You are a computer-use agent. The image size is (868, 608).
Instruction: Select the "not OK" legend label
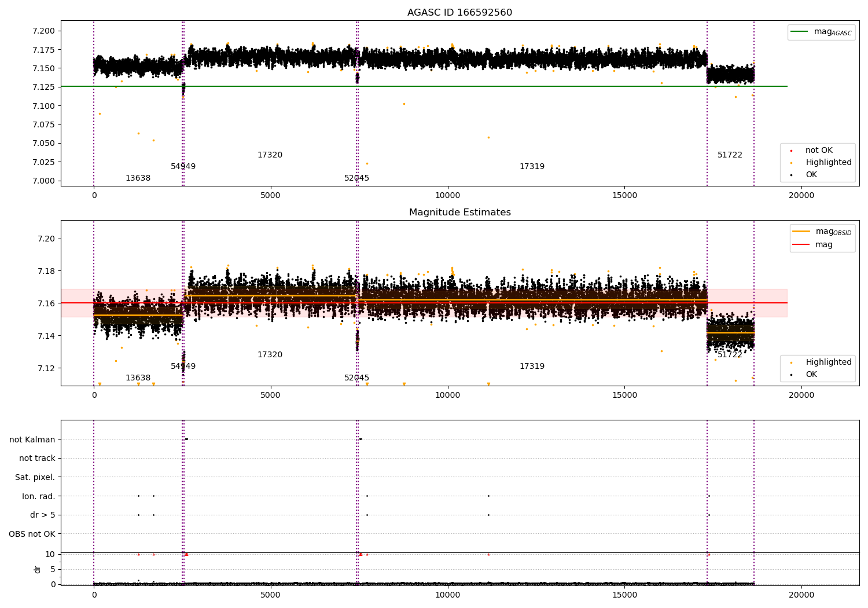coord(819,151)
